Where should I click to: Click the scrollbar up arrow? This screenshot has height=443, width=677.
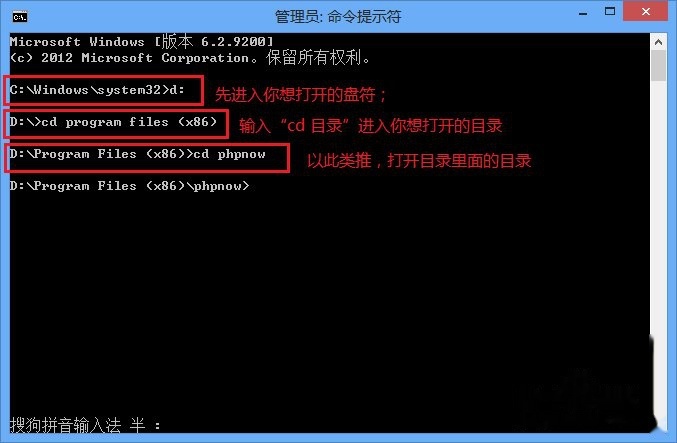(x=658, y=42)
